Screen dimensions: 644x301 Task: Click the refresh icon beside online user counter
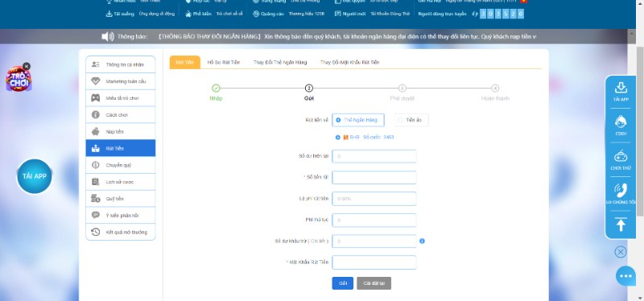(x=475, y=14)
